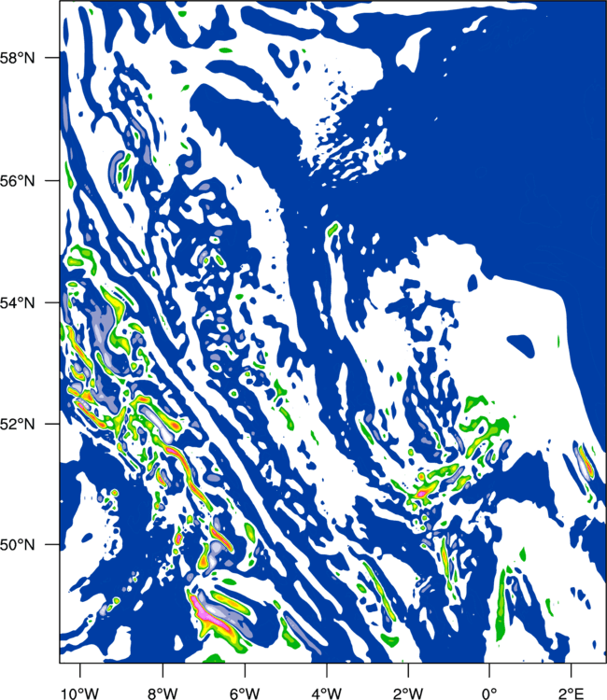Click the 0° longitude label
The width and height of the screenshot is (607, 700).
[x=489, y=693]
